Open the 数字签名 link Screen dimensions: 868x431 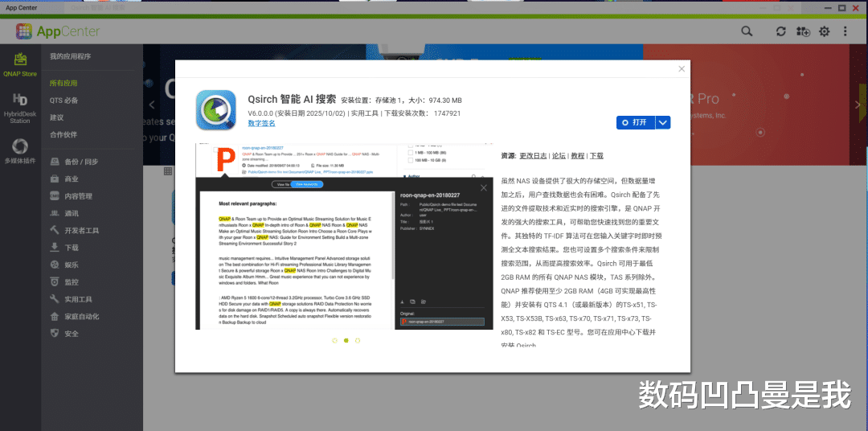tap(261, 123)
